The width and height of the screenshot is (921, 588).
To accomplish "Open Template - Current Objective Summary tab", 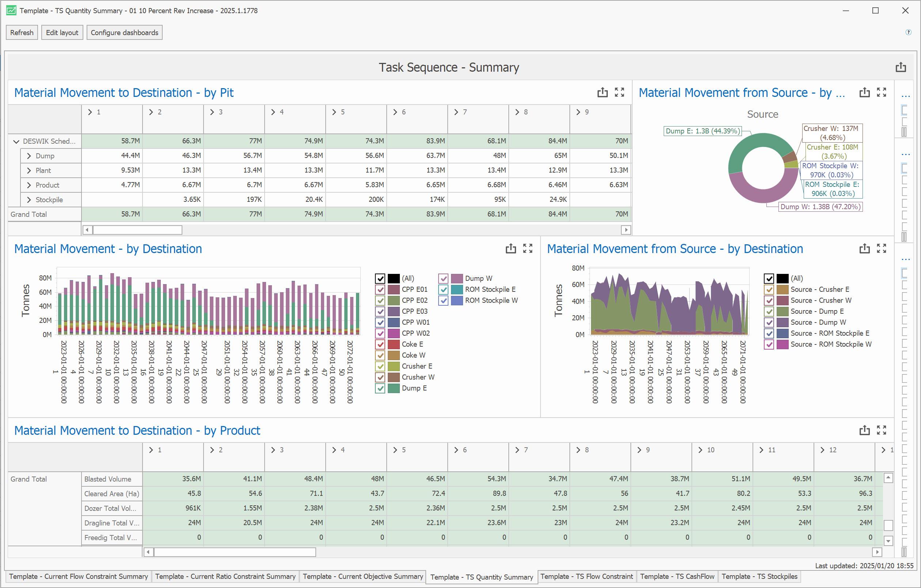I will [363, 577].
